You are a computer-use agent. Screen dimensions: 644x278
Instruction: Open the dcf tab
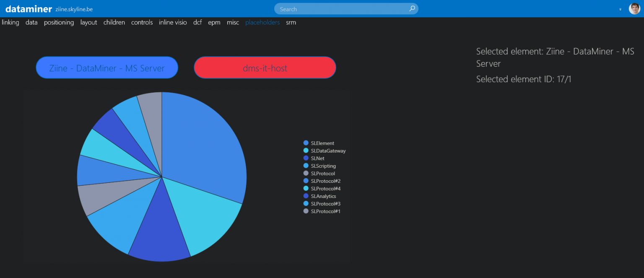(197, 22)
